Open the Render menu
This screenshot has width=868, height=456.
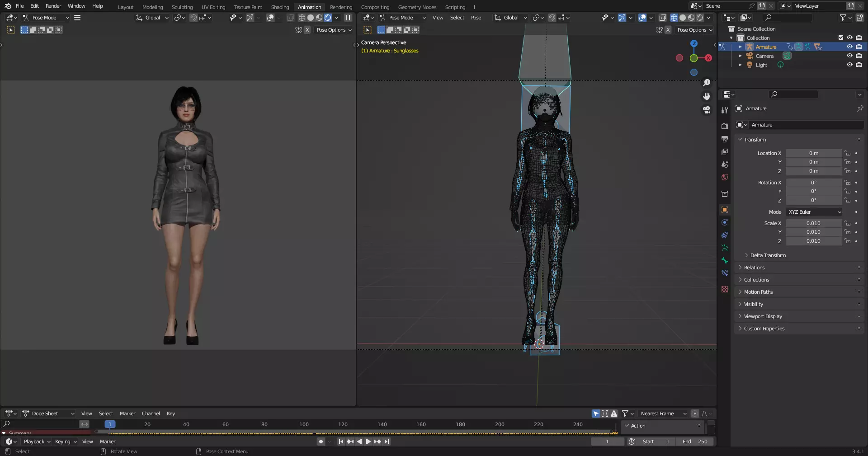pos(53,6)
